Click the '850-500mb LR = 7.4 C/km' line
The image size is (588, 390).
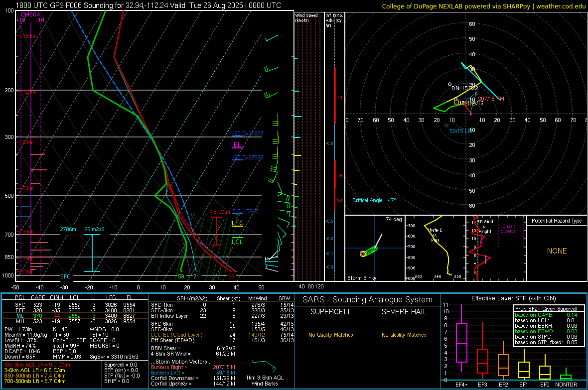[35, 376]
